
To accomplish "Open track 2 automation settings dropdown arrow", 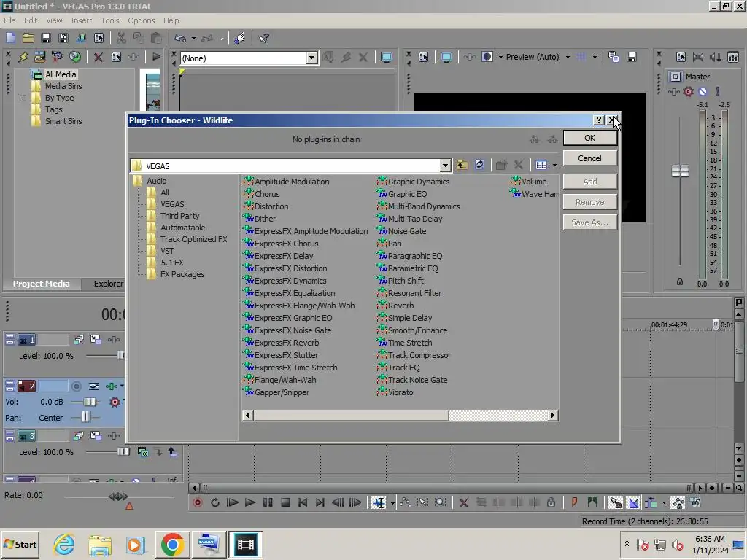I will (122, 386).
